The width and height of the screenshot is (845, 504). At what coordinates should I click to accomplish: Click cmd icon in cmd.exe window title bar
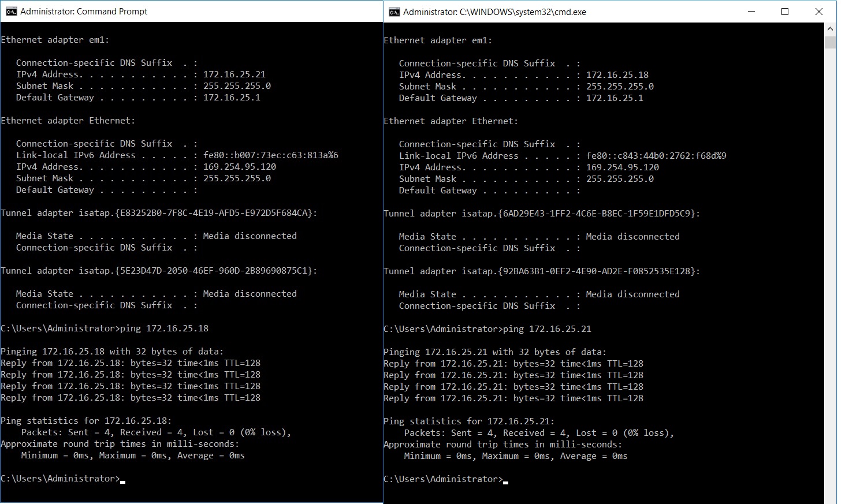coord(394,12)
